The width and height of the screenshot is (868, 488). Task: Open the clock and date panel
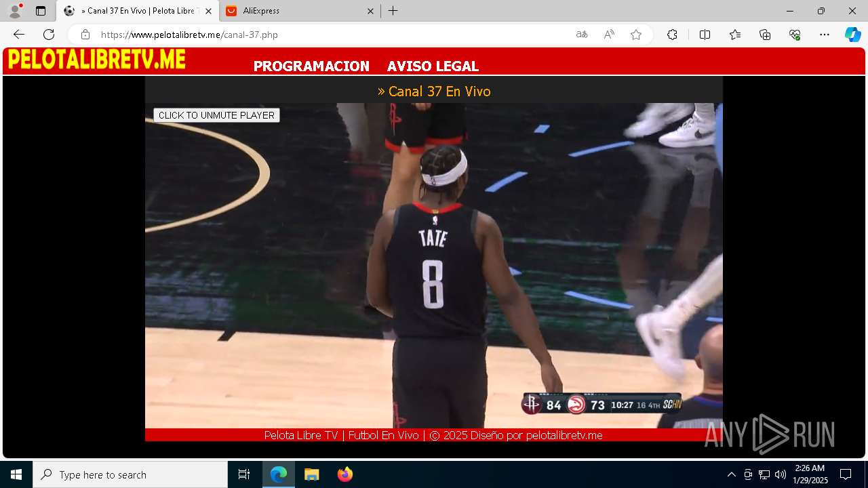click(810, 474)
